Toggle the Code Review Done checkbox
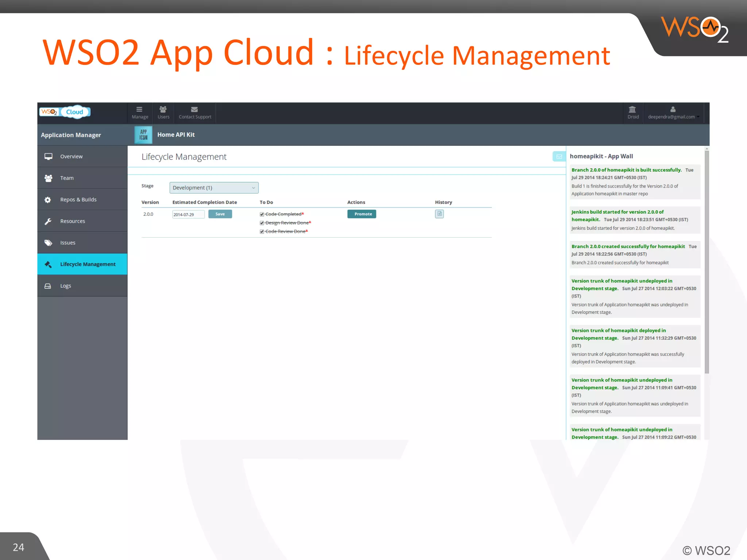This screenshot has width=747, height=560. point(262,232)
